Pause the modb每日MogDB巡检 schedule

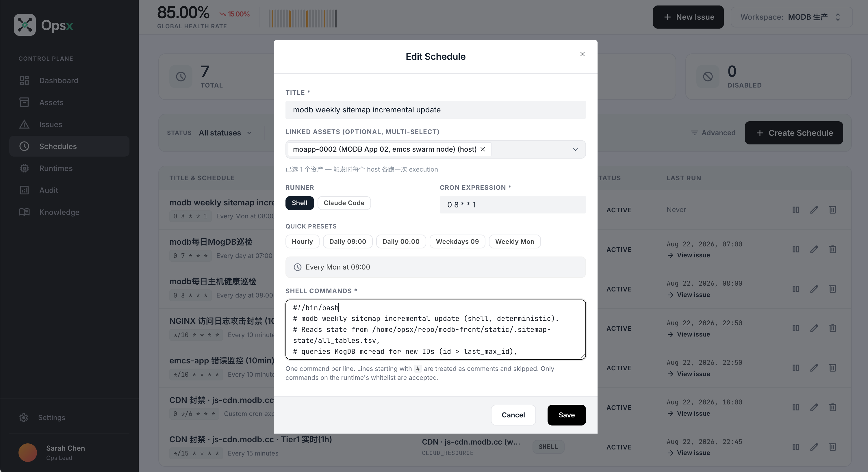(795, 249)
